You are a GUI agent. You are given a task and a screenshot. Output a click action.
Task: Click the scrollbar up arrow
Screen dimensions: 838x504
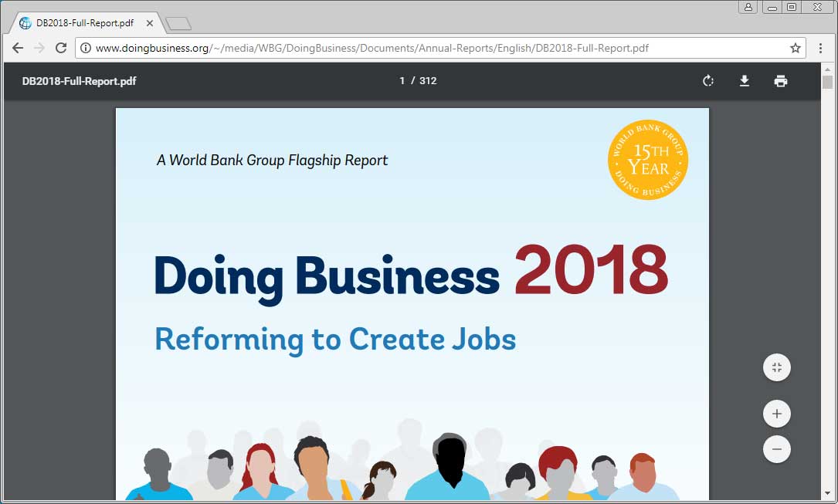(828, 69)
